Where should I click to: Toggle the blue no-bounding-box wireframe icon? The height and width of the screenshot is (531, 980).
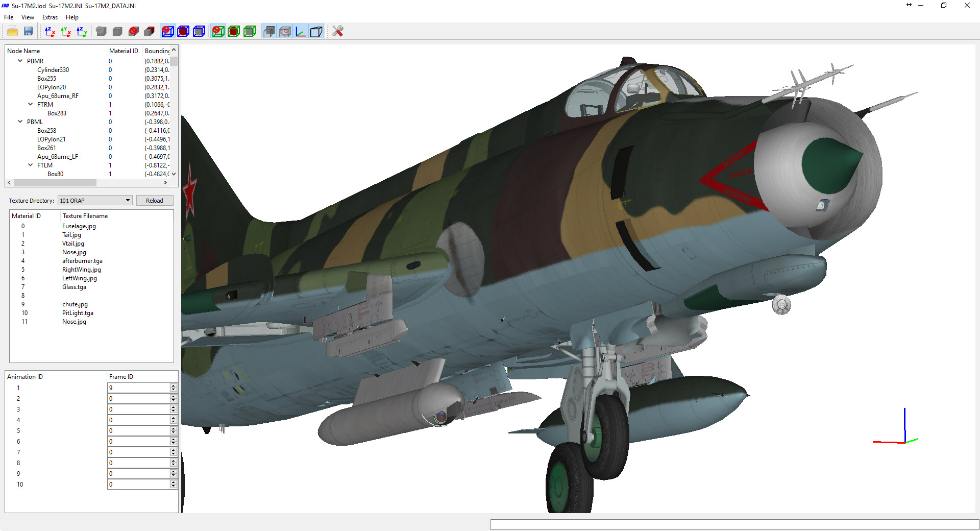tap(167, 31)
